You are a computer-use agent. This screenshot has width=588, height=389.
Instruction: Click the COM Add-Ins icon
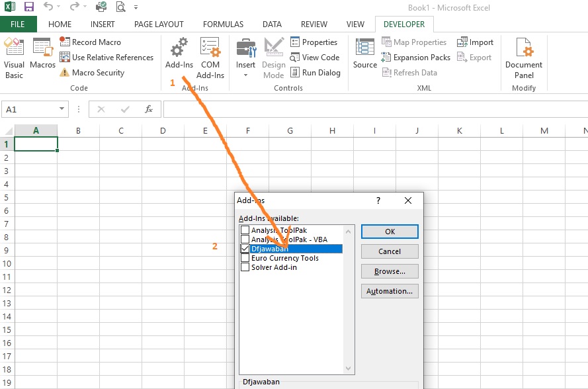[x=210, y=56]
